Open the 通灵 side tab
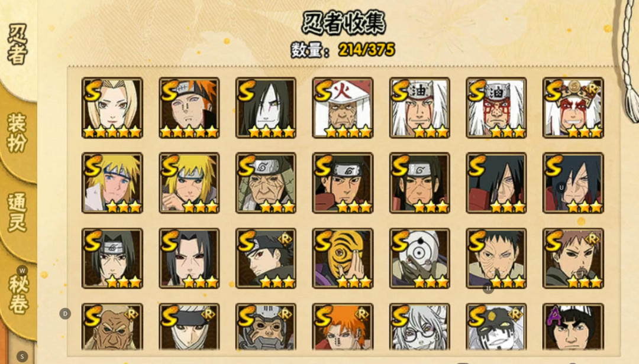The height and width of the screenshot is (364, 639). click(17, 212)
